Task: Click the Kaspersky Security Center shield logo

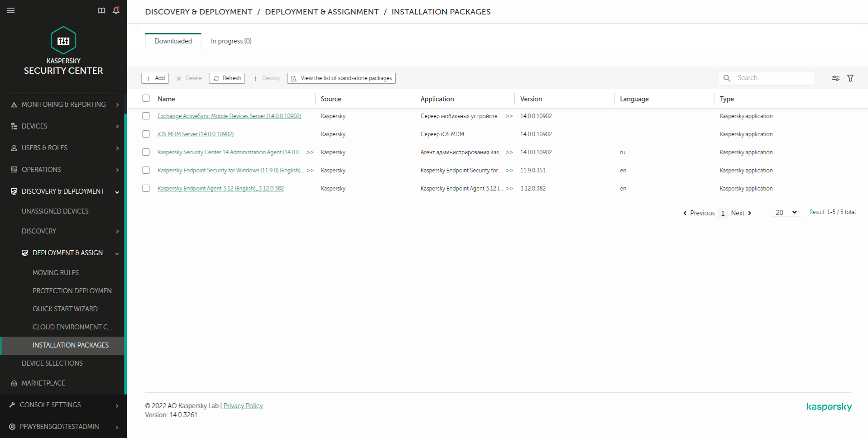Action: click(x=63, y=40)
